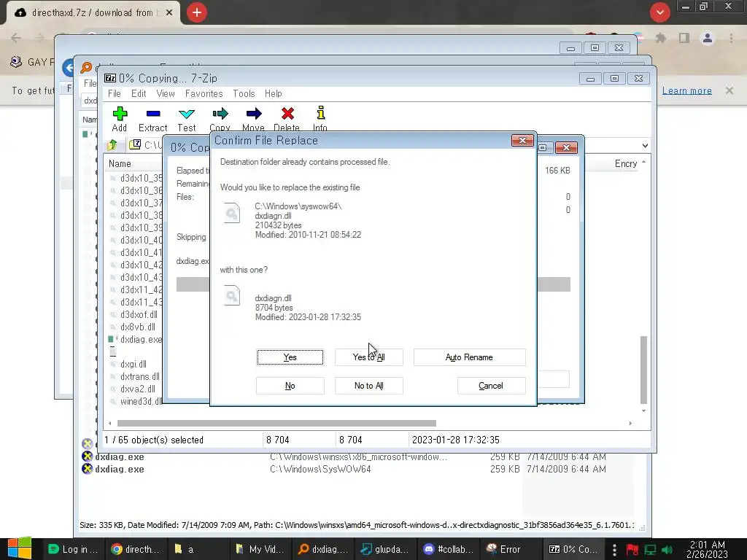Select the dxgi.dll file row
This screenshot has width=747, height=560.
(x=135, y=365)
